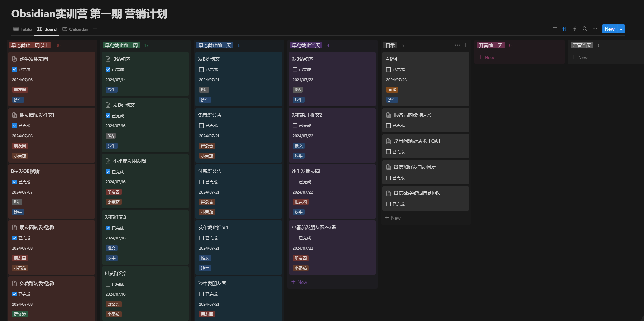Click page icon of 沙牛发朋友圈 card

coord(15,59)
